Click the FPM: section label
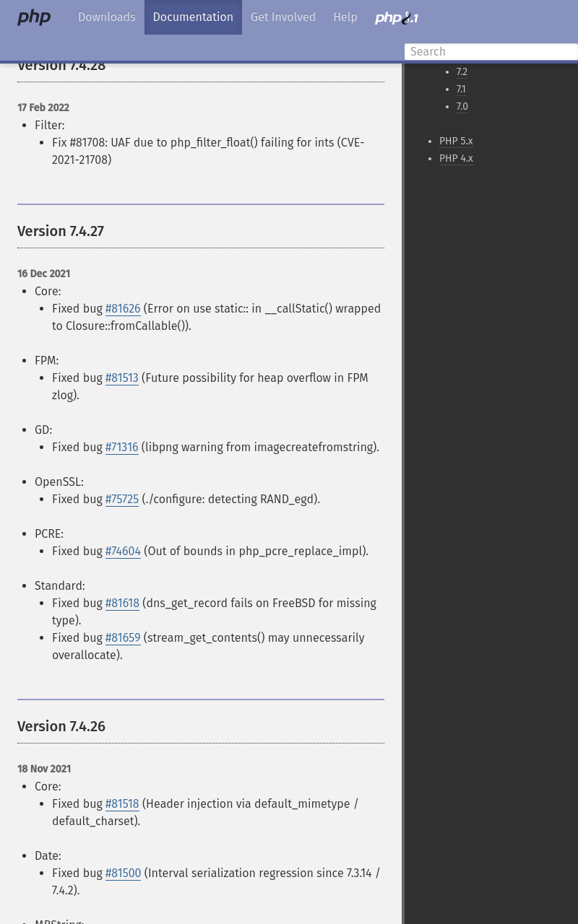578x924 pixels. coord(46,361)
